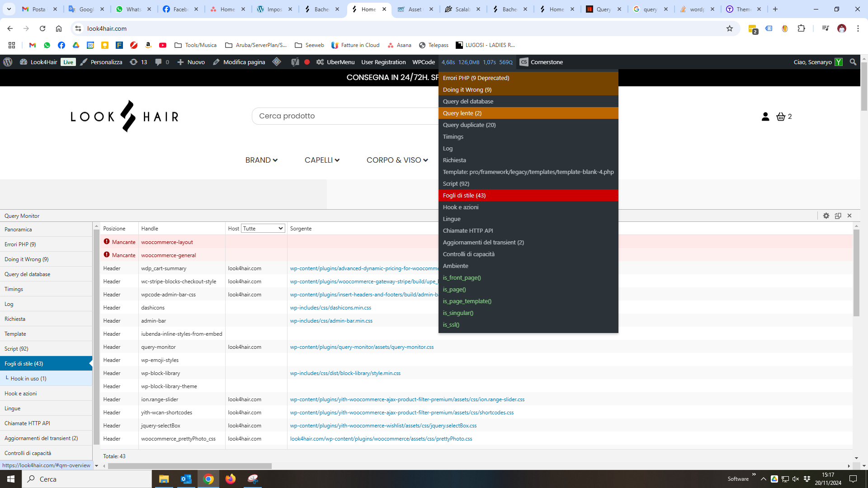Screen dimensions: 868x488
Task: Go to browser home icon
Action: tap(59, 28)
